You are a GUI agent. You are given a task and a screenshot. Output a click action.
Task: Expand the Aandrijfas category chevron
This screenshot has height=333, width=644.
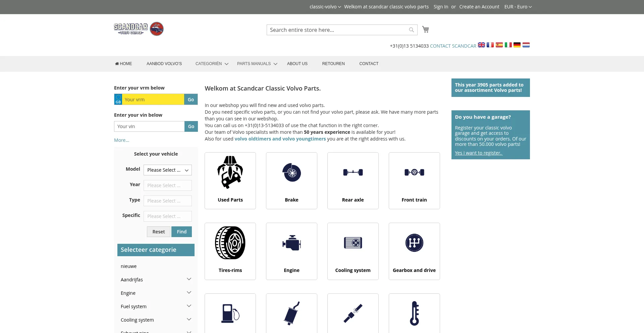tap(189, 279)
